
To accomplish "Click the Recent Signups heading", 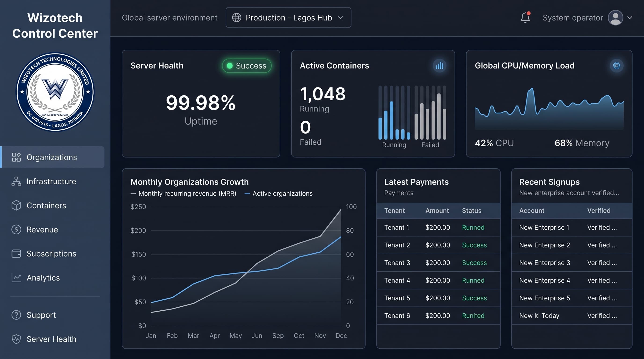I will click(549, 182).
